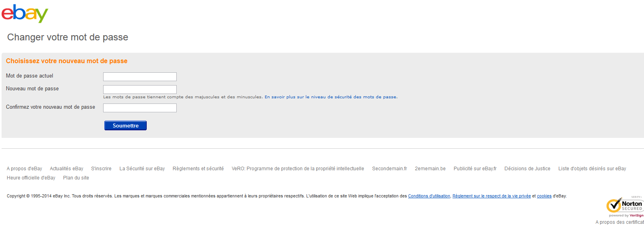This screenshot has width=644, height=235.
Task: Click the 'Nouveau mot de passe' input
Action: (140, 90)
